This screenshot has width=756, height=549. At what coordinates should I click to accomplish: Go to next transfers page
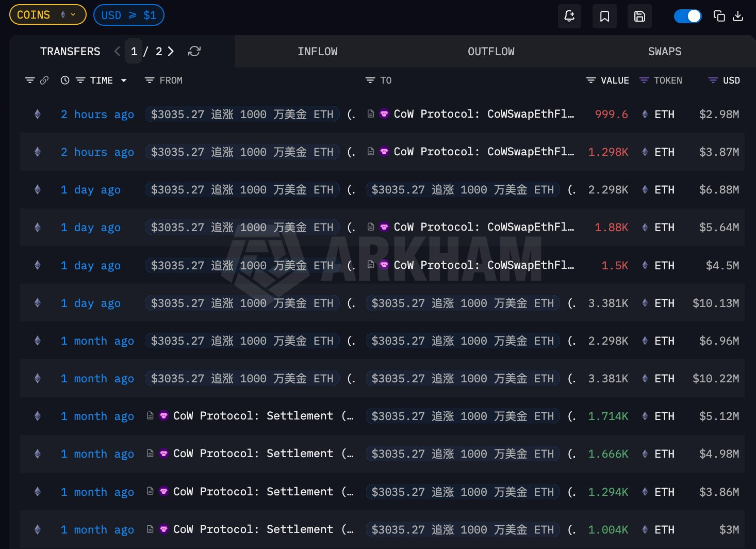[x=171, y=52]
